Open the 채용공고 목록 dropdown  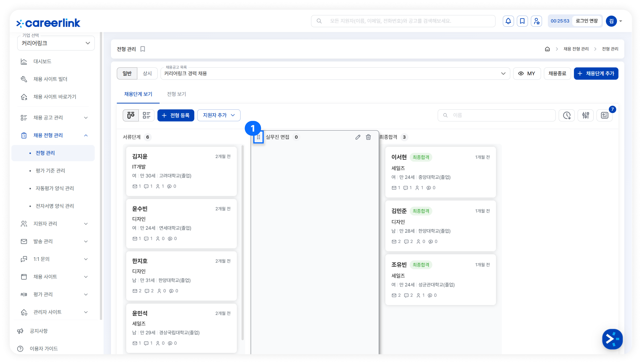pos(335,73)
